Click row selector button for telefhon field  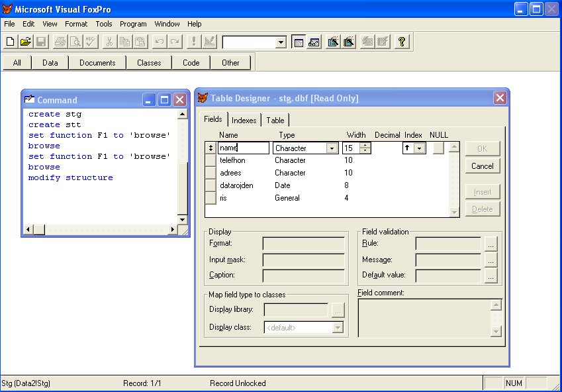[x=211, y=160]
